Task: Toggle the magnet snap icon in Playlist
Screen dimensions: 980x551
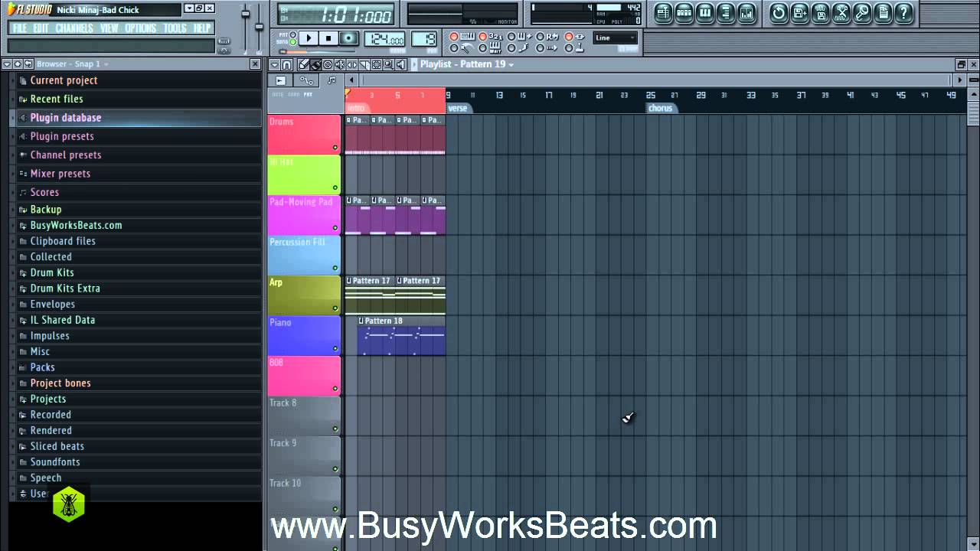Action: click(286, 65)
